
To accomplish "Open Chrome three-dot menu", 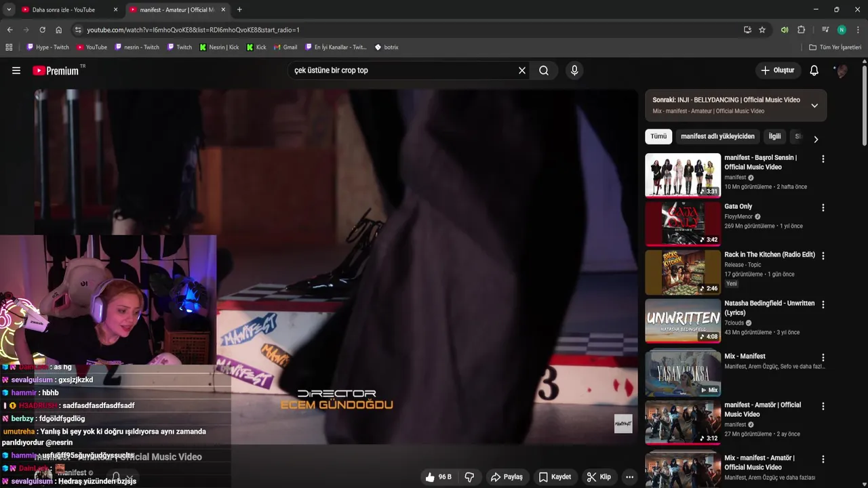I will pos(858,30).
